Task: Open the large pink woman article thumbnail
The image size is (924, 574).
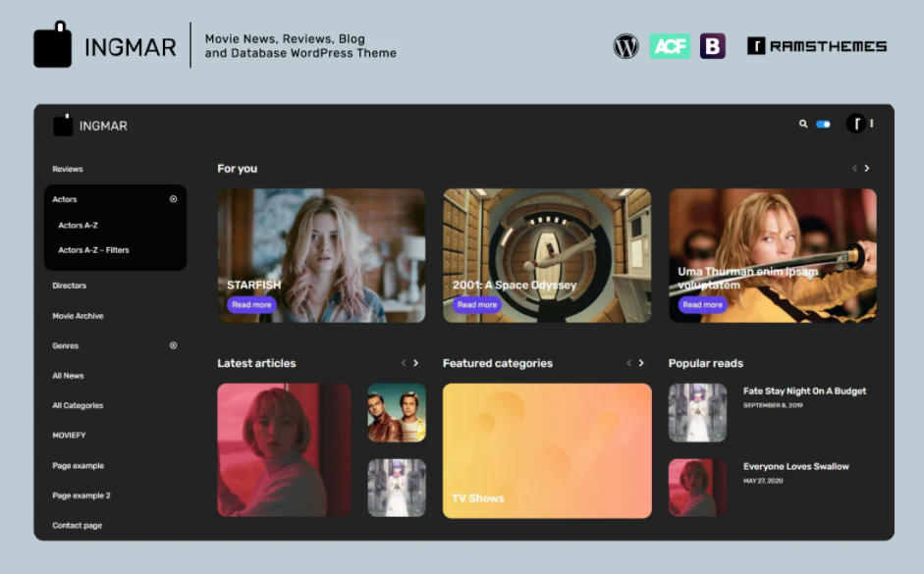Action: 284,450
